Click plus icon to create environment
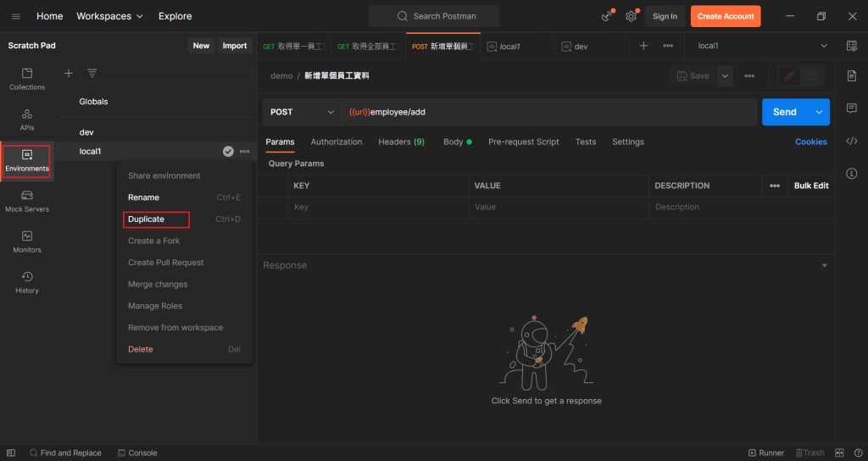Image resolution: width=868 pixels, height=461 pixels. pyautogui.click(x=69, y=73)
